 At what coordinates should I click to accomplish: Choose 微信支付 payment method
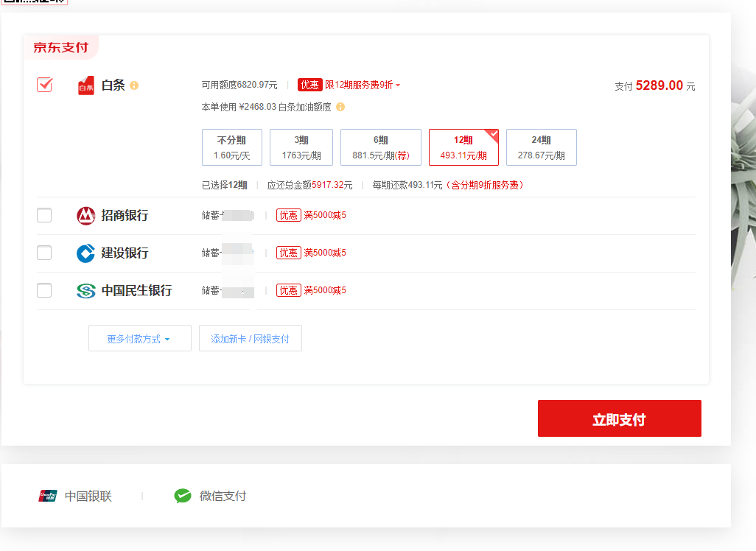point(210,496)
